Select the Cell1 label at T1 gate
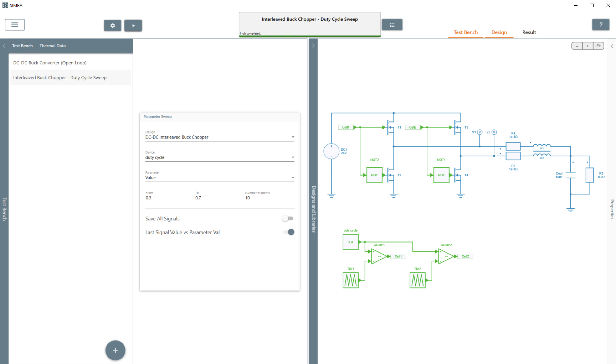616x364 pixels. click(x=345, y=127)
